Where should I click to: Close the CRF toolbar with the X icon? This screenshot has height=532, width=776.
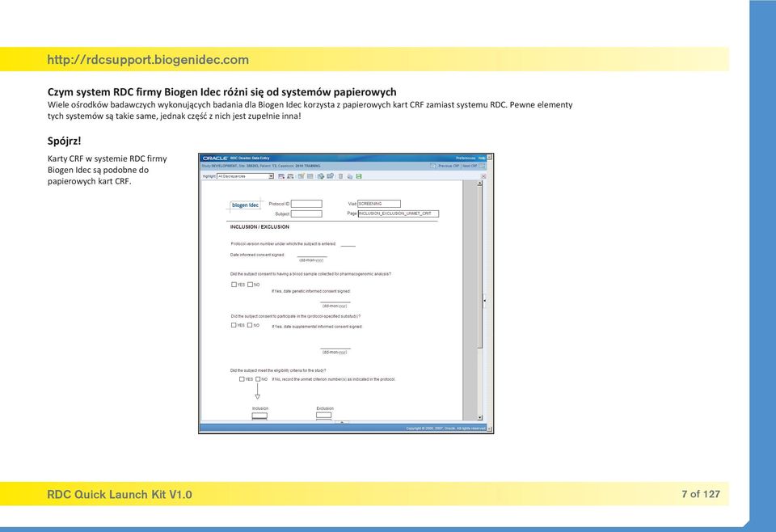483,176
